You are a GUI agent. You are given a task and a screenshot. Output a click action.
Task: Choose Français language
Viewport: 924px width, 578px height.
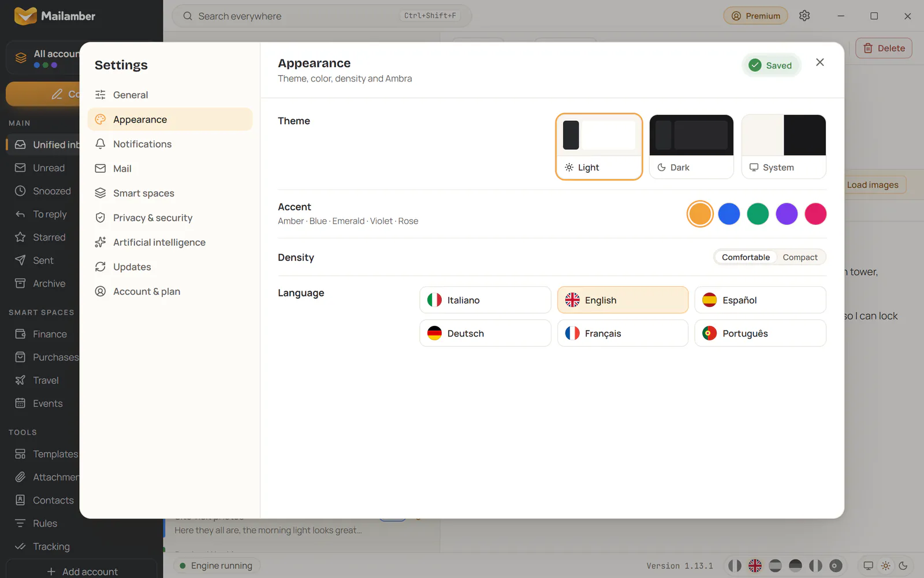[623, 334]
